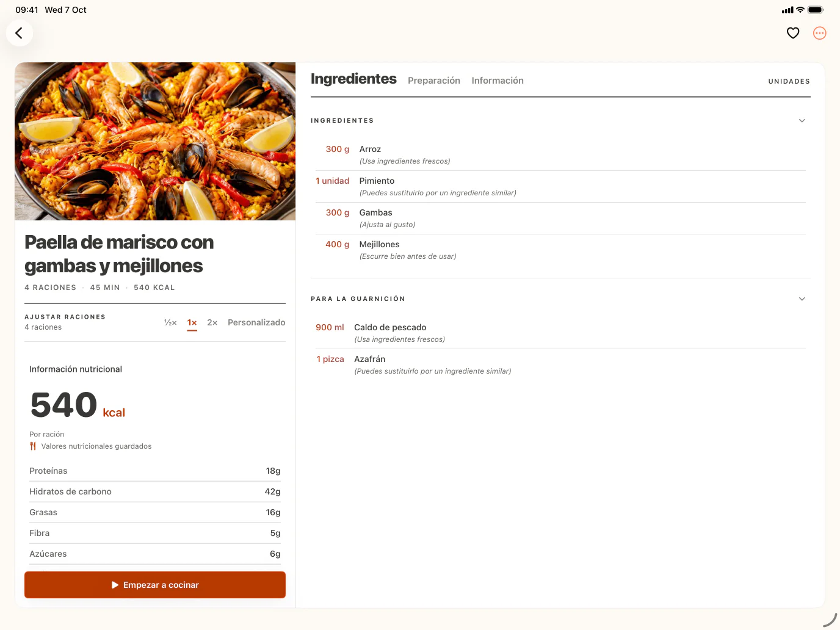Viewport: 840px width, 630px height.
Task: Check the battery icon in the status bar
Action: click(816, 10)
